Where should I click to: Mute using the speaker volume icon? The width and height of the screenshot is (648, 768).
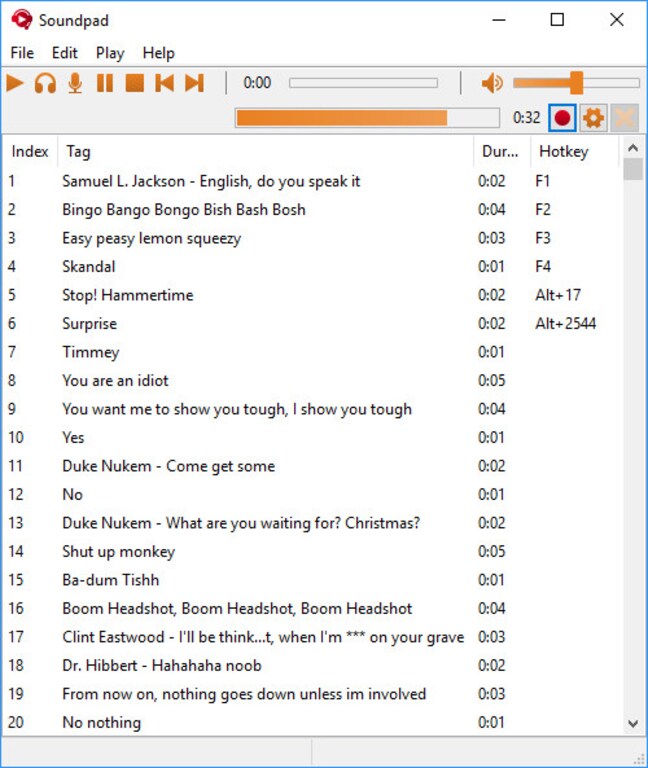(492, 83)
